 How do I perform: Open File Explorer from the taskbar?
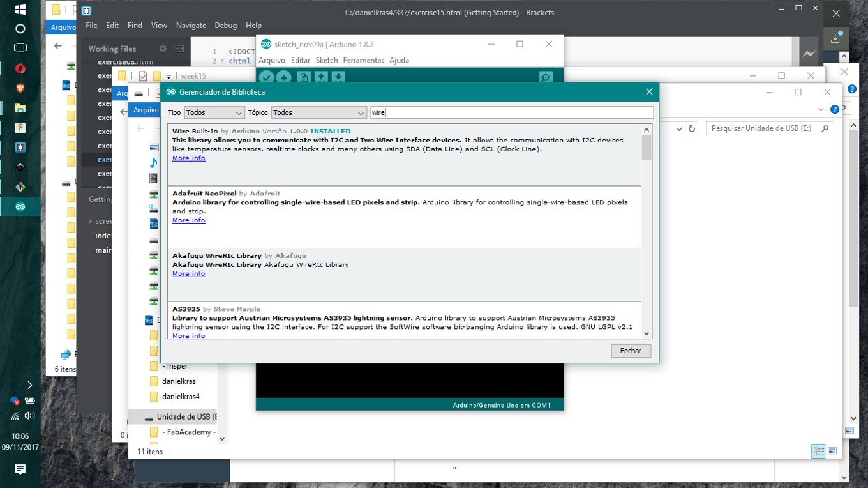20,108
